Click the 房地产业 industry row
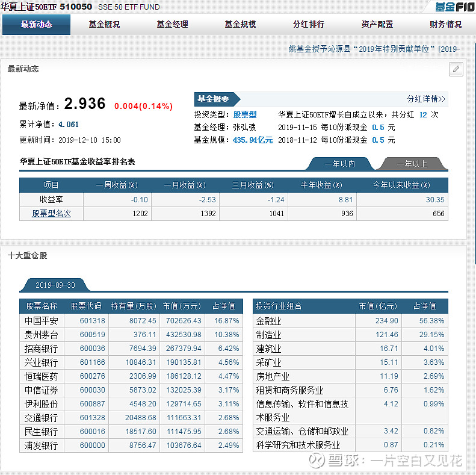This screenshot has height=475, width=476. [x=350, y=376]
